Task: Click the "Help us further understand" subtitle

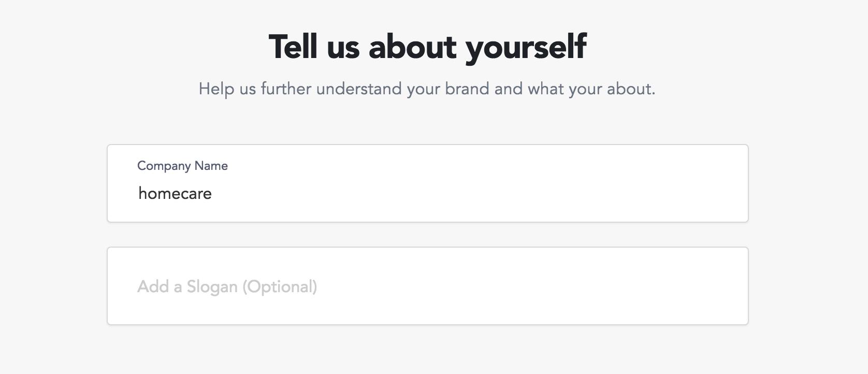Action: (427, 89)
